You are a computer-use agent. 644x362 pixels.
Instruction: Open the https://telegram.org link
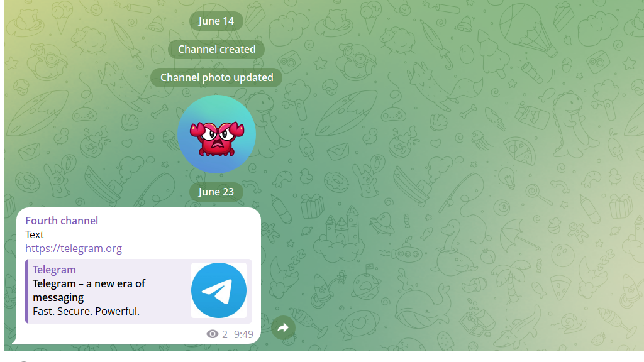click(x=74, y=248)
